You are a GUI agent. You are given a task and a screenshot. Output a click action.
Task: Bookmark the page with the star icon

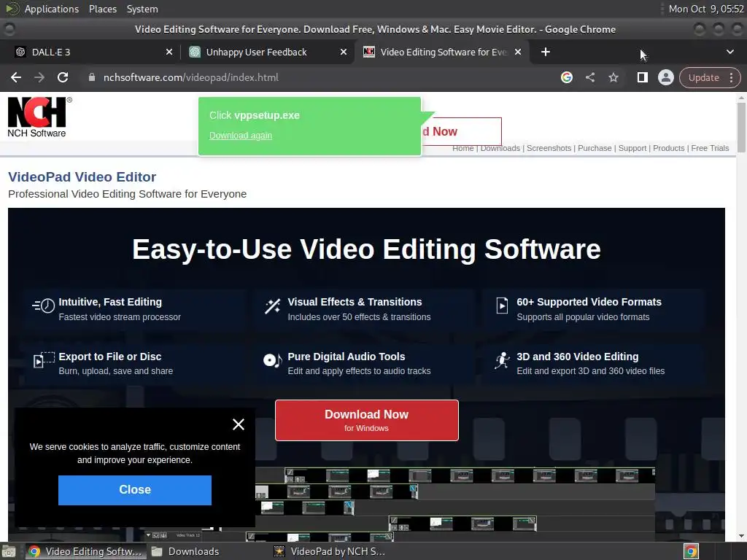613,77
